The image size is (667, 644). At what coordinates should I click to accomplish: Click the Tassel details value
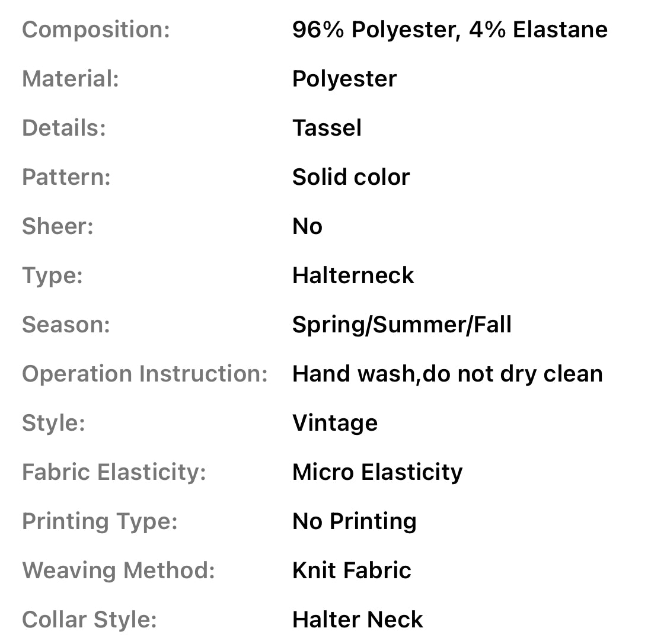pos(327,128)
